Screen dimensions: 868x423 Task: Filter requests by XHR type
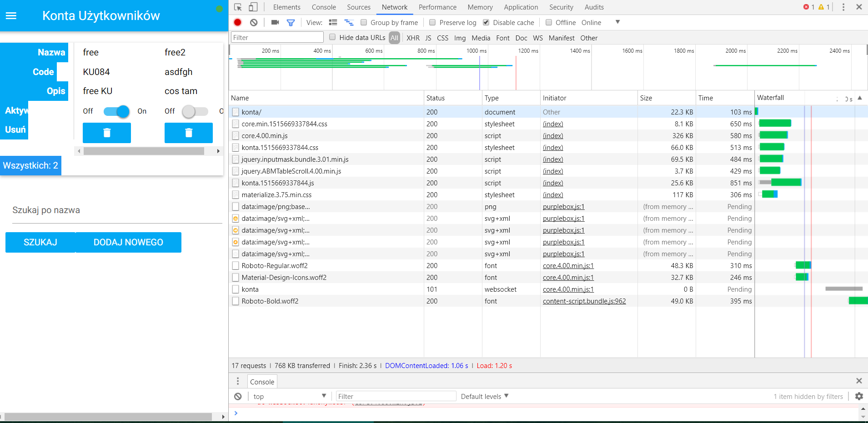tap(413, 38)
